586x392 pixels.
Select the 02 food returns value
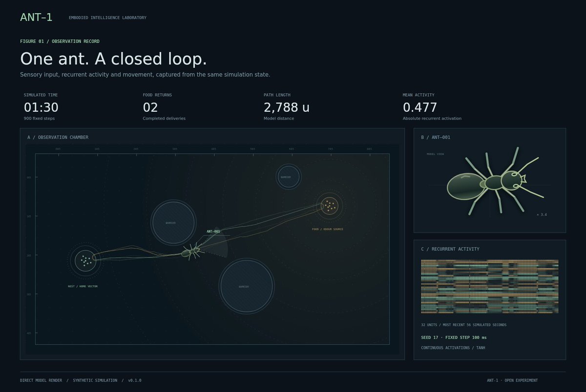point(150,107)
